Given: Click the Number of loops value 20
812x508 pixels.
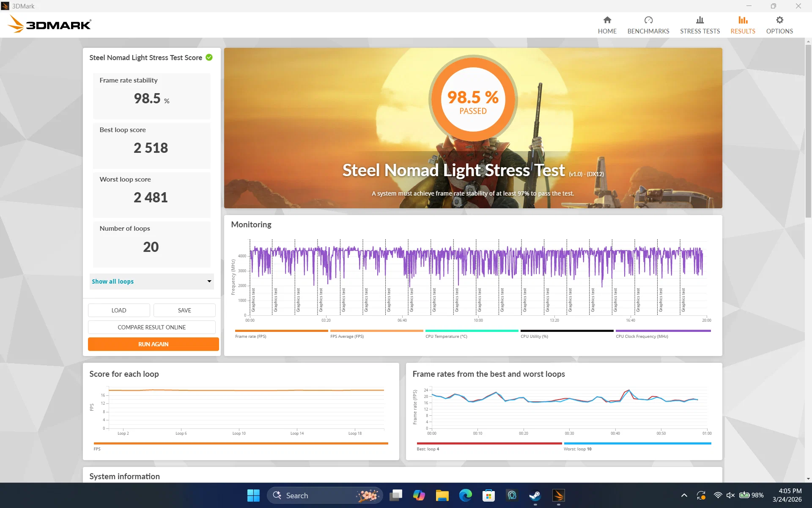Looking at the screenshot, I should point(151,247).
